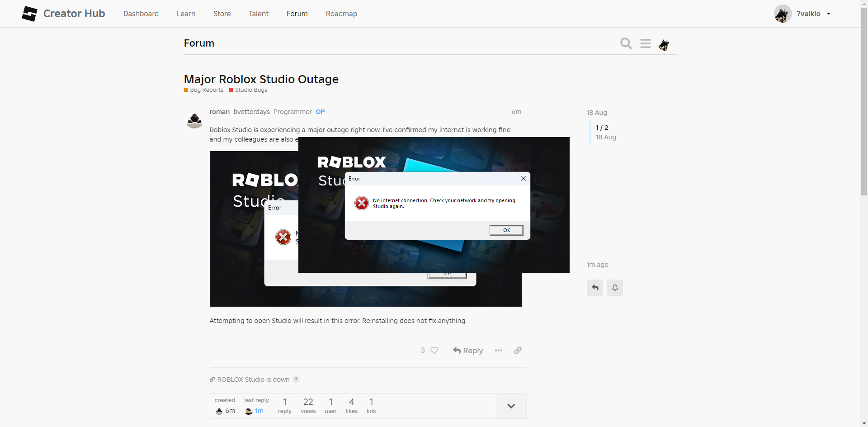This screenshot has width=868, height=427.
Task: Open the forum hamburger menu icon
Action: [646, 43]
